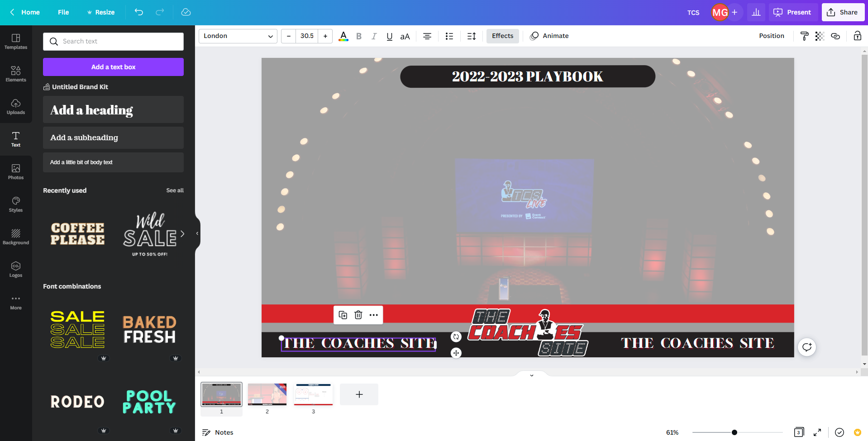The width and height of the screenshot is (868, 441).
Task: Click the undo arrow icon
Action: (138, 12)
